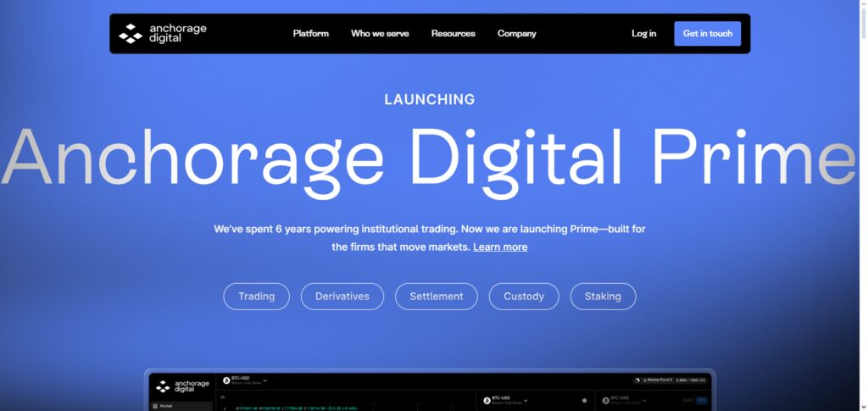Click the Anchorage Digital logo in the navbar
The width and height of the screenshot is (868, 411).
162,33
